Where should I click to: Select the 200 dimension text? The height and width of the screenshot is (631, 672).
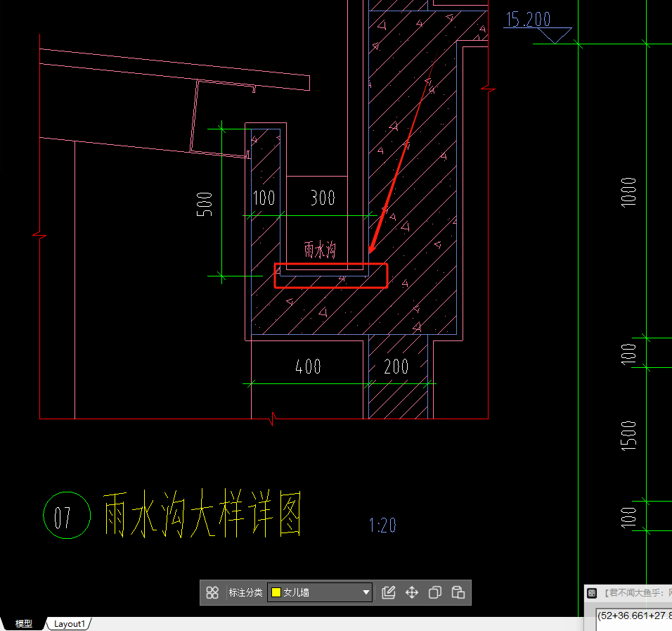(396, 367)
